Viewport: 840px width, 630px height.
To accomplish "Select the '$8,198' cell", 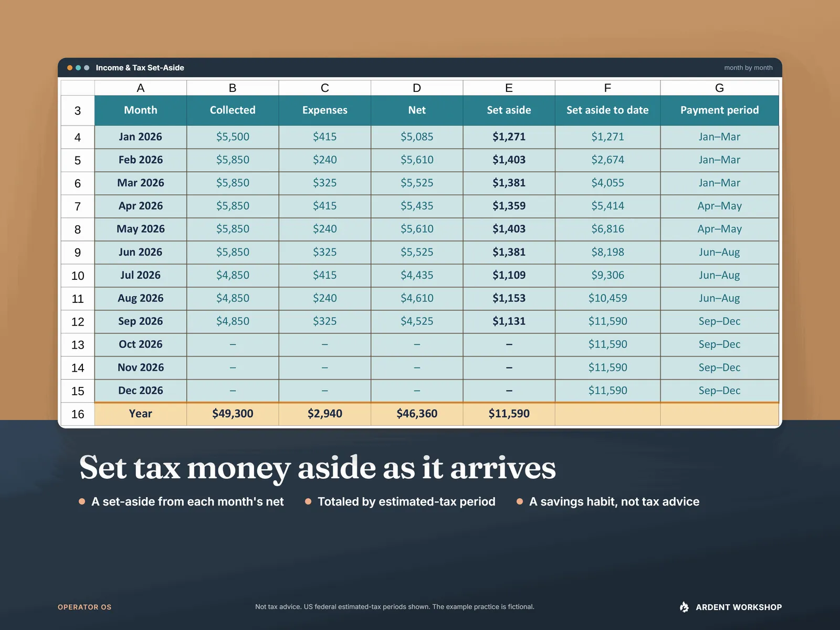I will (x=607, y=253).
